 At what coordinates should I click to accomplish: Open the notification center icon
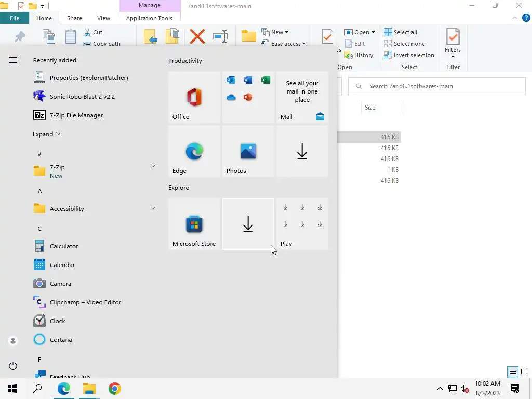click(515, 389)
